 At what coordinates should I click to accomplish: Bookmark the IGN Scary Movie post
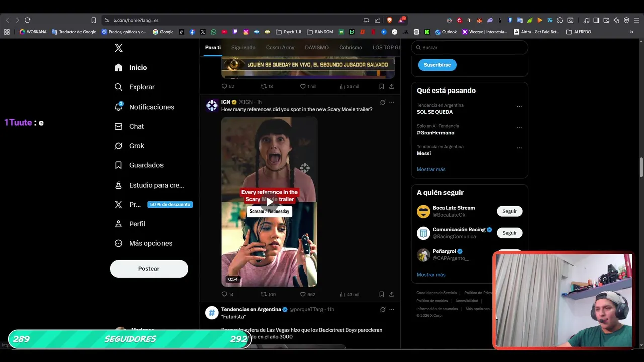tap(382, 294)
